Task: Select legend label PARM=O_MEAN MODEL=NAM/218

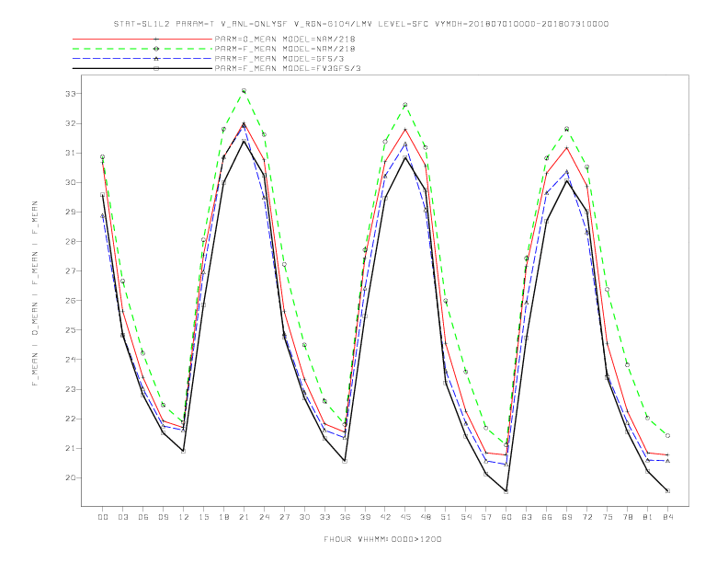Action: click(285, 39)
